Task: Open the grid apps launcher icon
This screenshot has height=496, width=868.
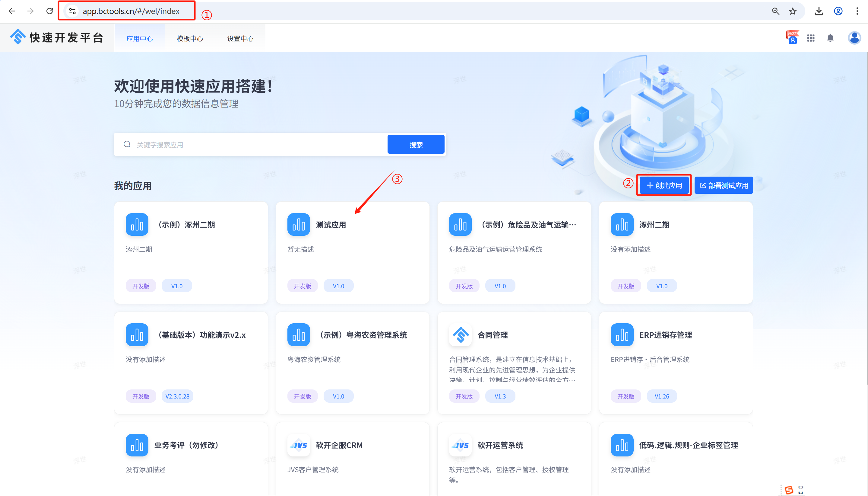Action: [811, 38]
